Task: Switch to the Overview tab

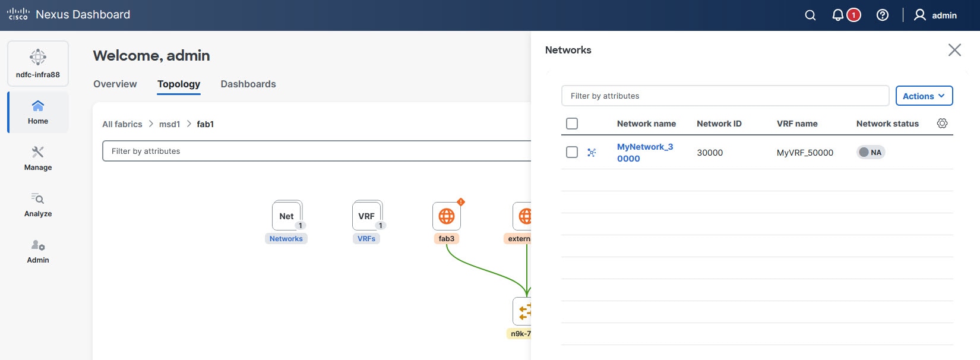Action: click(x=115, y=84)
